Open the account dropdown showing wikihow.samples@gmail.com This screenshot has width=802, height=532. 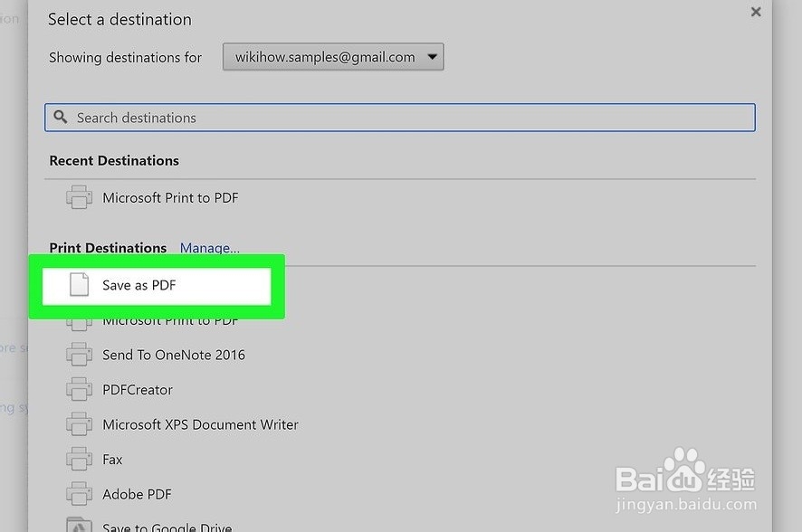pos(333,57)
